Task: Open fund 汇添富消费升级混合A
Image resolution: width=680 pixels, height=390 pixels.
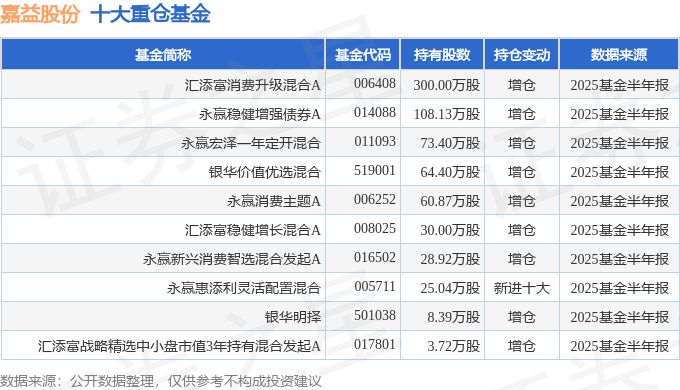Action: point(252,85)
